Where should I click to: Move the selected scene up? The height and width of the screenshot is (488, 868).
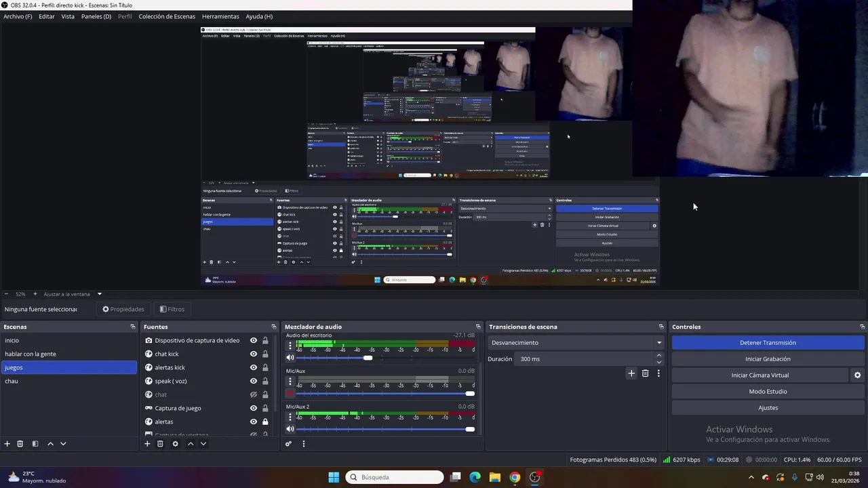50,444
